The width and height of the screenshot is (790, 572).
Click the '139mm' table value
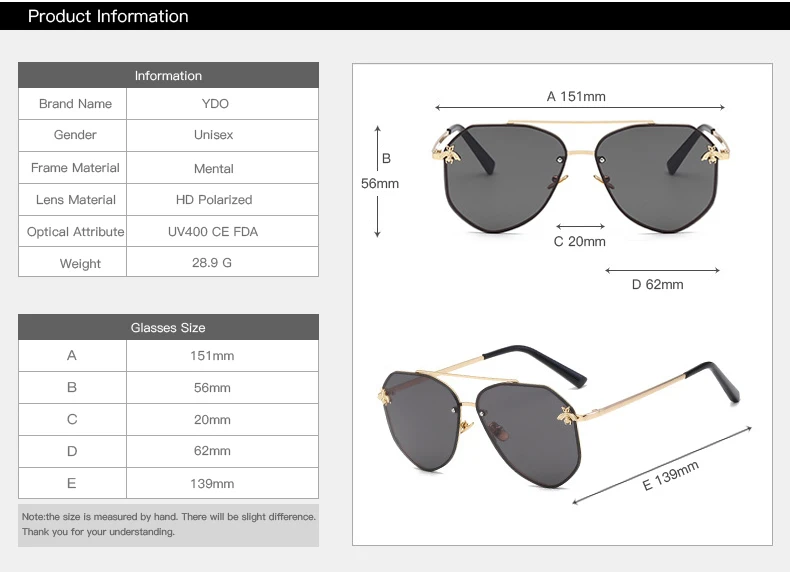tap(212, 484)
